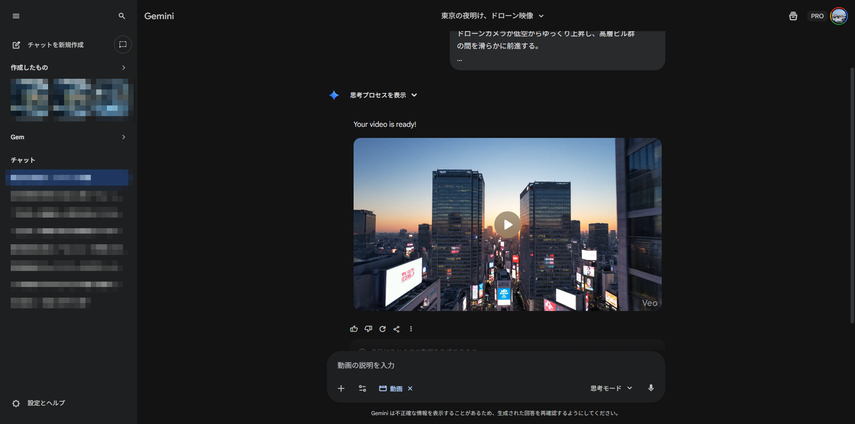Expand 思考プロセスを表示 thinking process
Image resolution: width=855 pixels, height=424 pixels.
point(383,95)
